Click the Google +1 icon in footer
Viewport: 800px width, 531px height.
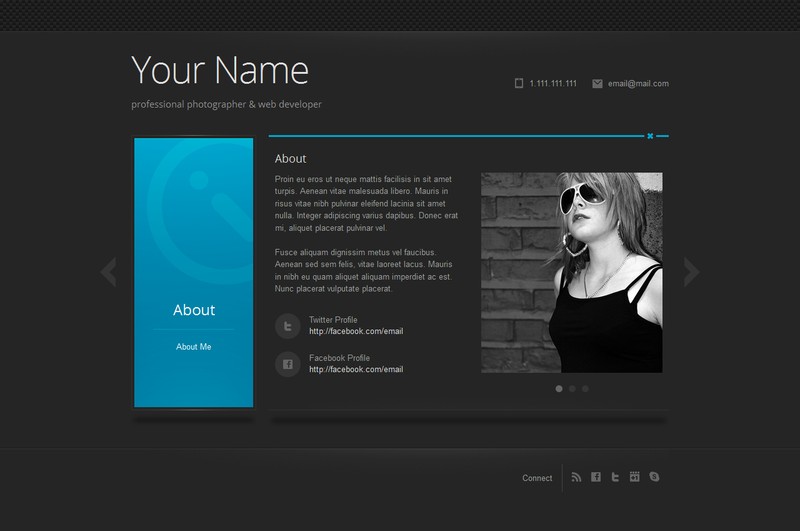pos(635,478)
